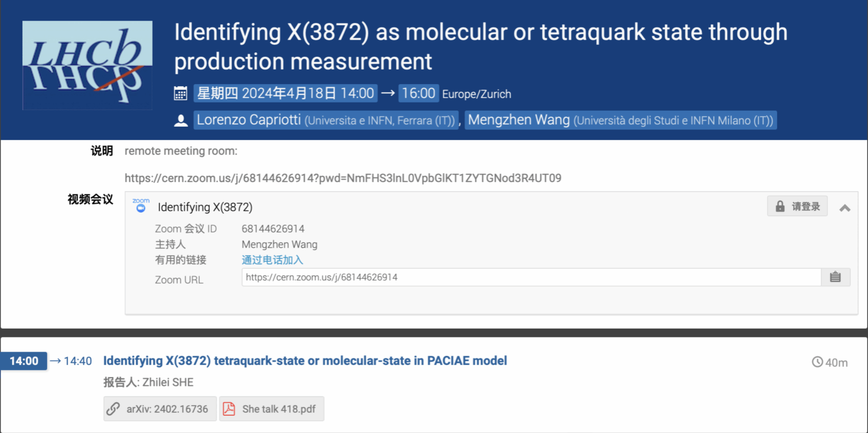Screen dimensions: 868x433
Task: Click the chain link icon beside arXiv
Action: (x=113, y=409)
